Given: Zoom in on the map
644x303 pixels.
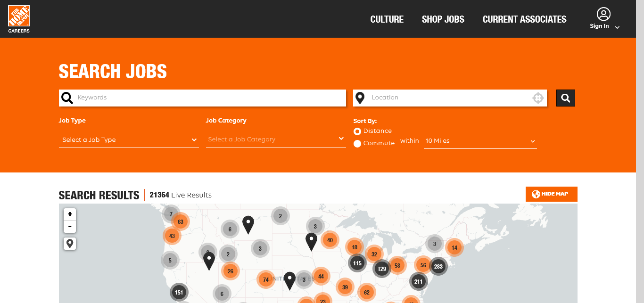Looking at the screenshot, I should point(70,214).
